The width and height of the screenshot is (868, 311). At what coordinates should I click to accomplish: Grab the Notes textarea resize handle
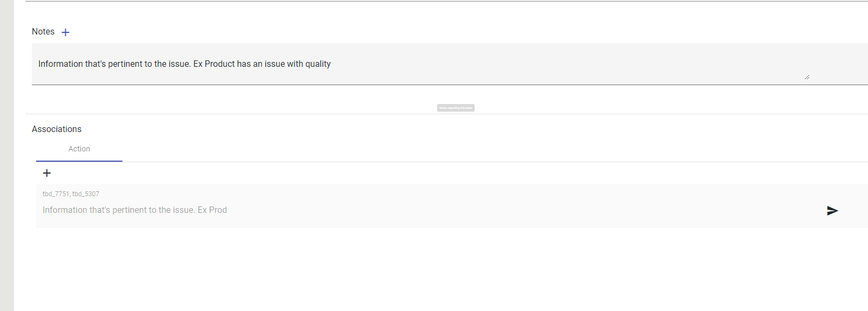[x=807, y=77]
